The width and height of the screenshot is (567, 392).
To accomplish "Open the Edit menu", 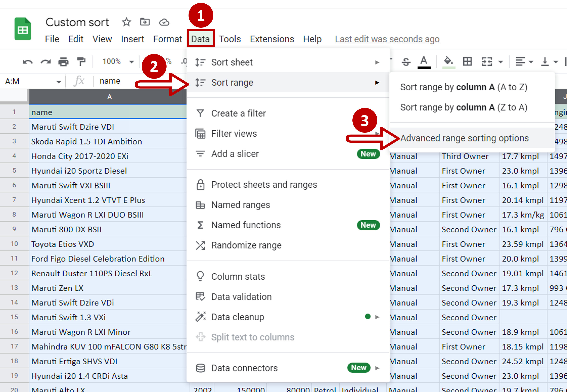I will pyautogui.click(x=76, y=39).
